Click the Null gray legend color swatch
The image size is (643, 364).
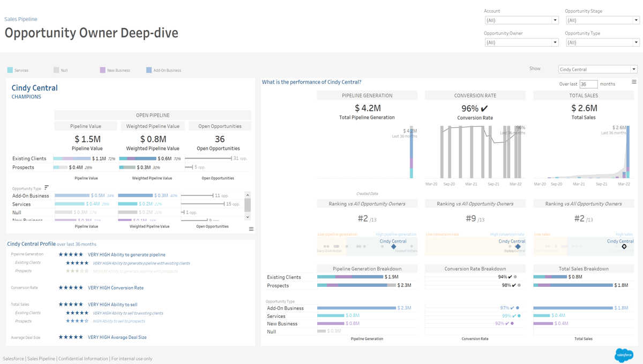tap(56, 70)
